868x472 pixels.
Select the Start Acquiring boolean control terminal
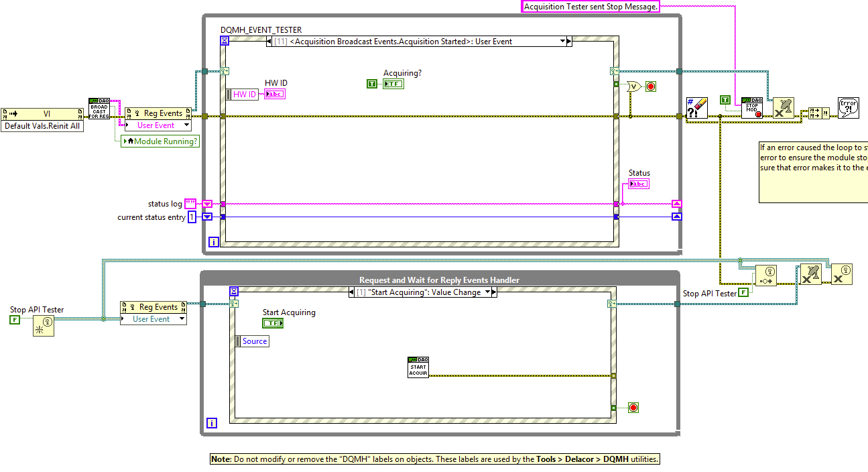coord(273,323)
